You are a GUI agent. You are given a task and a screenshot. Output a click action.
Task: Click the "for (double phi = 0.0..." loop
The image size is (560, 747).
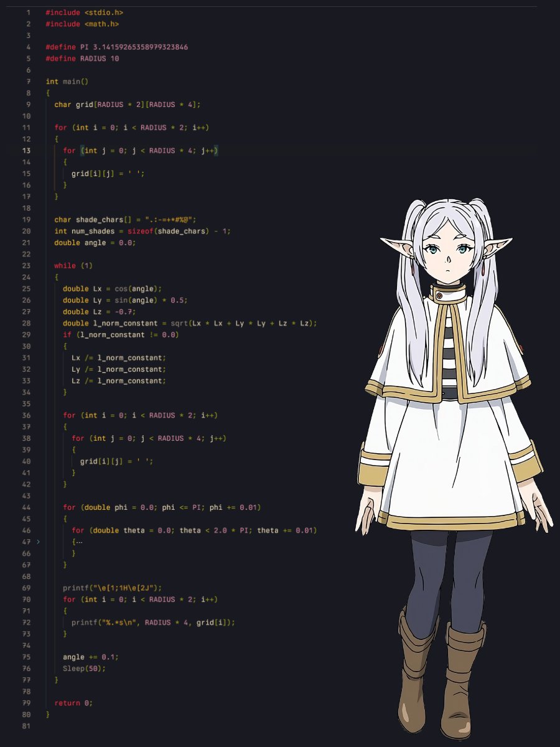tap(162, 507)
